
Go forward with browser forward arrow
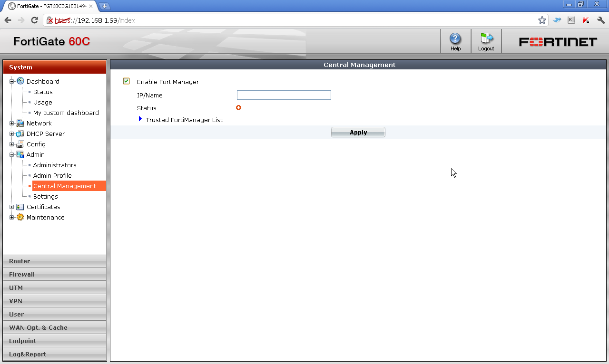pyautogui.click(x=21, y=20)
